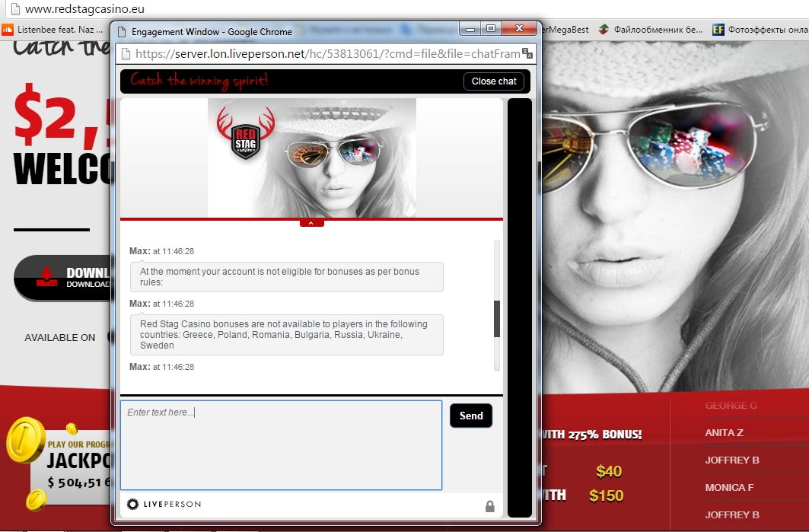Select winner ANITA Z in the list
Image resolution: width=809 pixels, height=532 pixels.
(724, 432)
